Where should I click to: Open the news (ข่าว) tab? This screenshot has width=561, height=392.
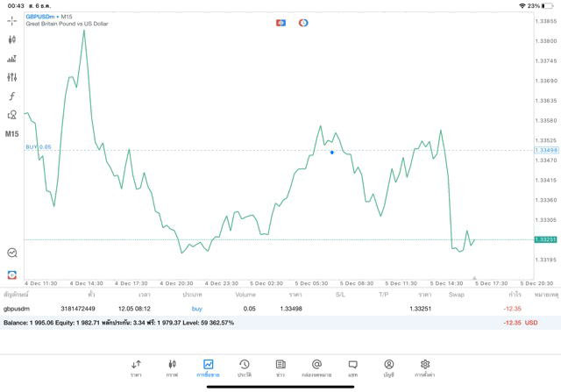(280, 367)
